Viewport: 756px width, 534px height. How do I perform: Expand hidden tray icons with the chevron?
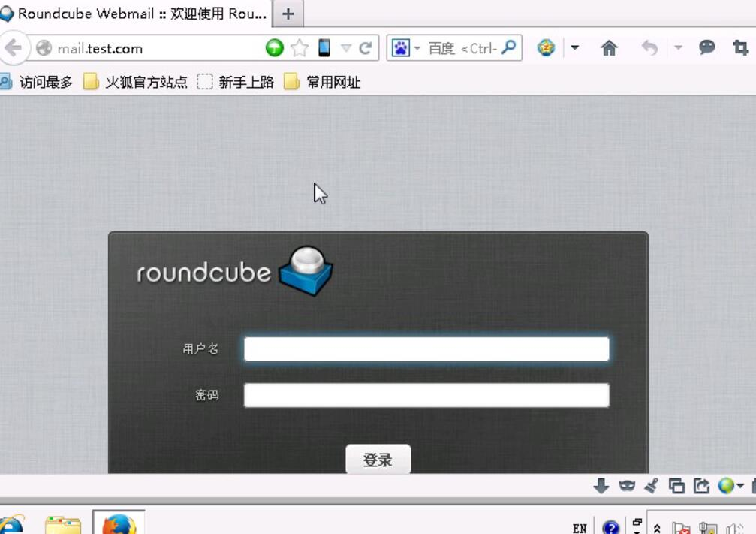click(x=656, y=529)
